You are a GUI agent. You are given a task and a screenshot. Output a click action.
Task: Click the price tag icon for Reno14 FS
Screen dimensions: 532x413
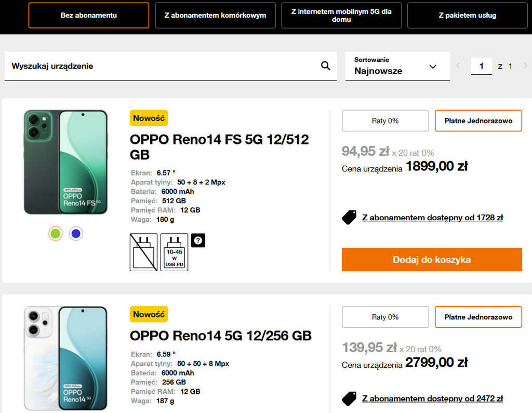pos(349,218)
